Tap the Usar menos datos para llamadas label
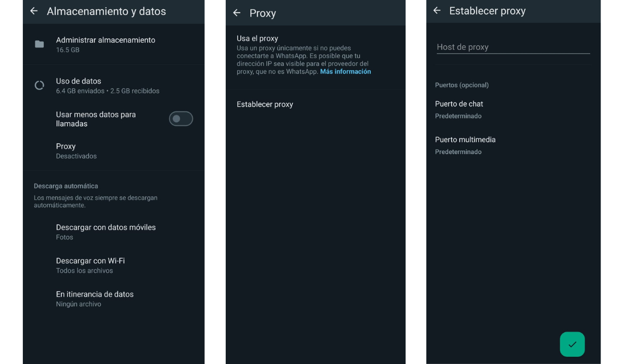The image size is (624, 364). click(x=96, y=119)
